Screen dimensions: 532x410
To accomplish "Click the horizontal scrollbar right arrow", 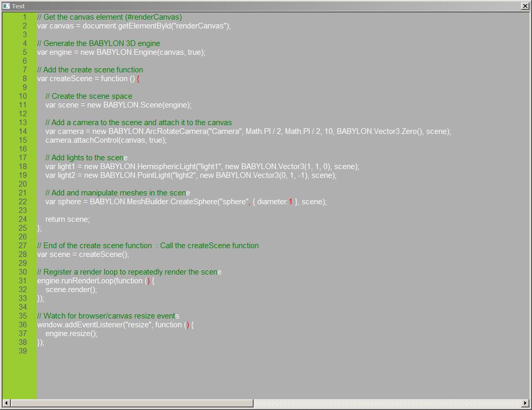I will (x=525, y=403).
